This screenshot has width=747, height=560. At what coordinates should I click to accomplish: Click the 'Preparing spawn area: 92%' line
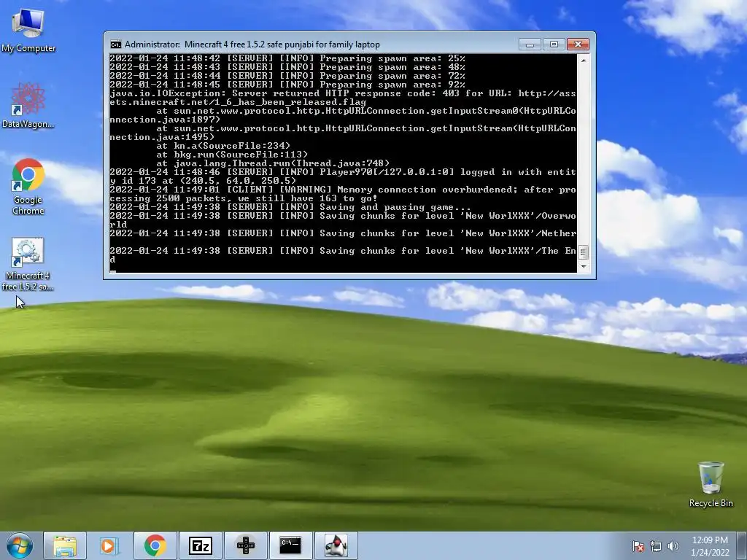(287, 85)
